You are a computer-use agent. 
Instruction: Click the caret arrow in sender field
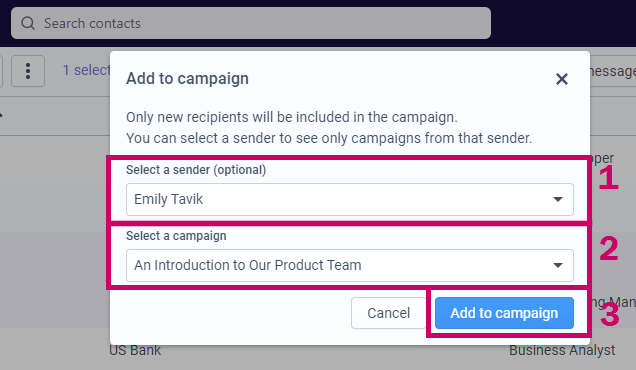(558, 199)
